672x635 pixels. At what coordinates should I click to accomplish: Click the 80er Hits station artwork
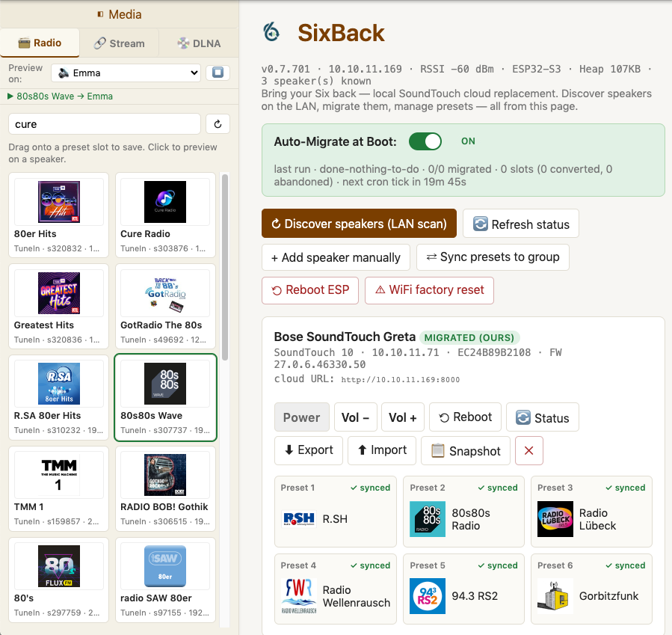59,201
